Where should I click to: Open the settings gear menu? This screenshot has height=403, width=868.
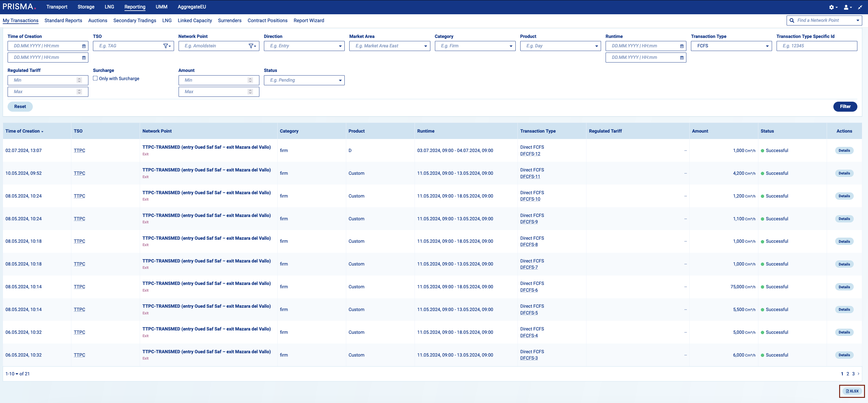coord(832,7)
